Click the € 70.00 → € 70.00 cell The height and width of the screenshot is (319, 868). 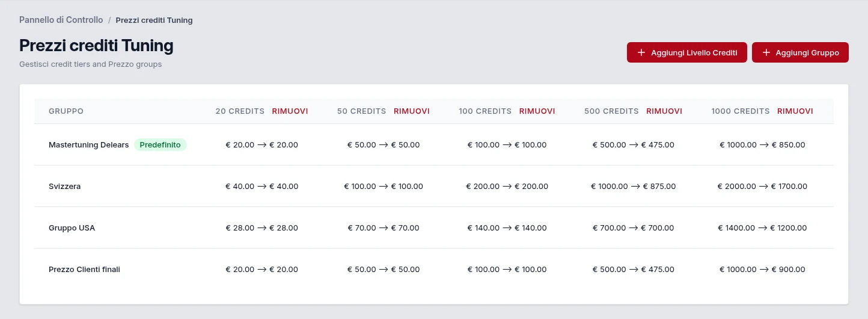pyautogui.click(x=384, y=228)
